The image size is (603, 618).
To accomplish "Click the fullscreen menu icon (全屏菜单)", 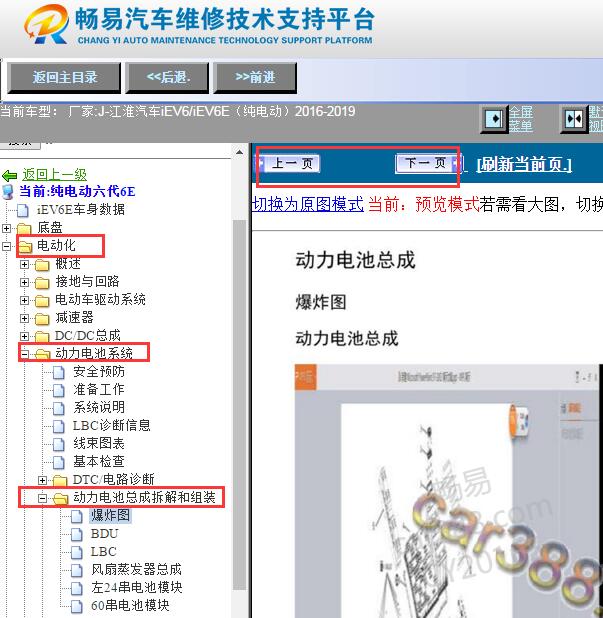I will 494,118.
